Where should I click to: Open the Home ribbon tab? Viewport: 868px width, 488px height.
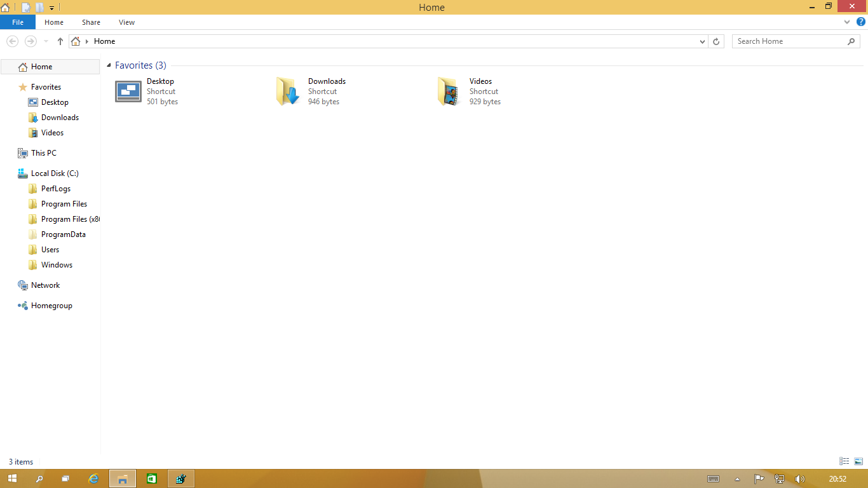click(54, 22)
